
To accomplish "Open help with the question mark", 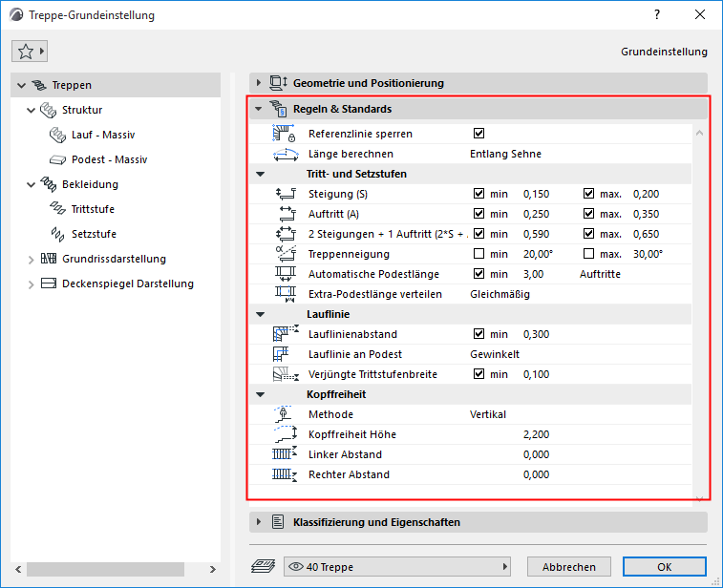I will [x=657, y=14].
